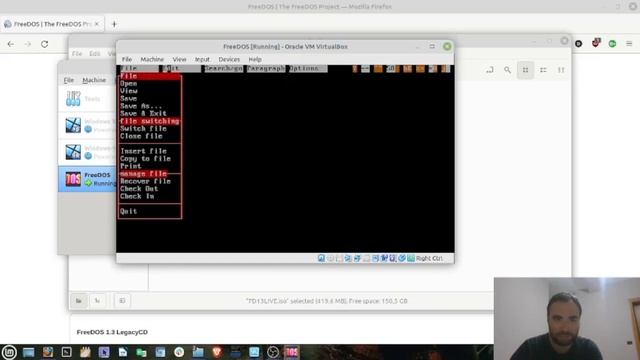Open the terminal from the taskbar

67,352
